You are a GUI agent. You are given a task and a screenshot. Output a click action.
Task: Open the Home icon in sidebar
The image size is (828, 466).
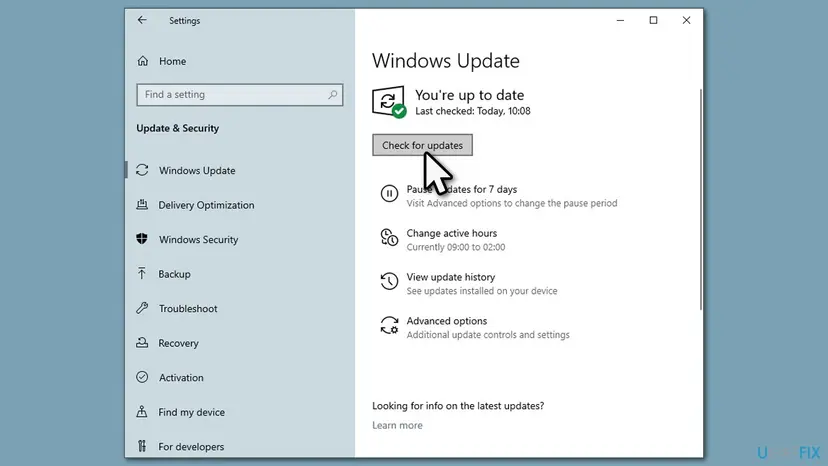point(143,61)
